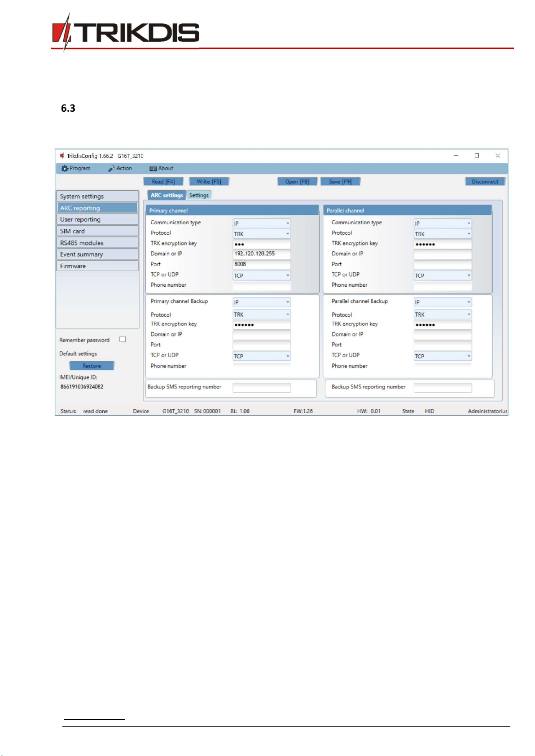
Task: Select SIM card in the sidebar
Action: tap(97, 231)
